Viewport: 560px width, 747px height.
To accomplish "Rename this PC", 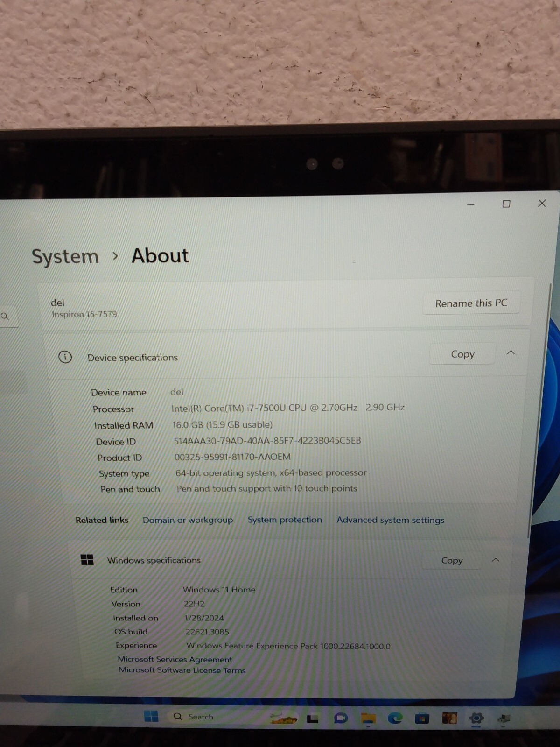I will point(471,303).
